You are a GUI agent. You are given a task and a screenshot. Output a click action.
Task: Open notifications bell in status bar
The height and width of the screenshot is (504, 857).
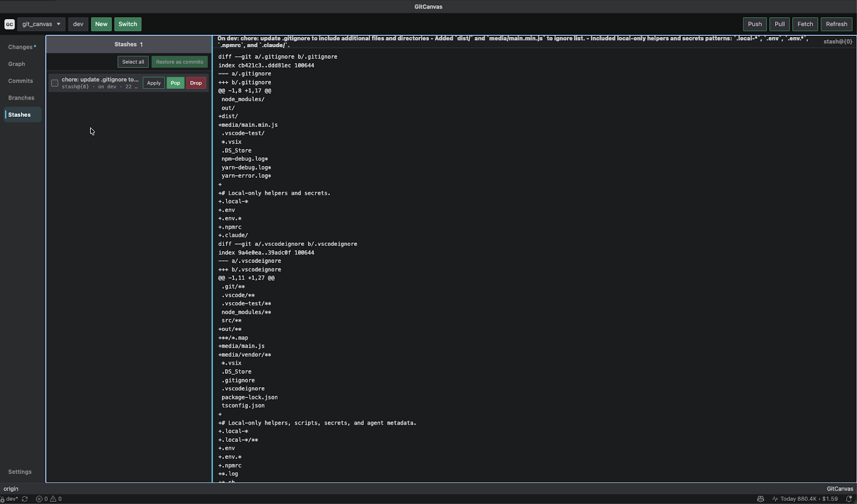[x=848, y=499]
